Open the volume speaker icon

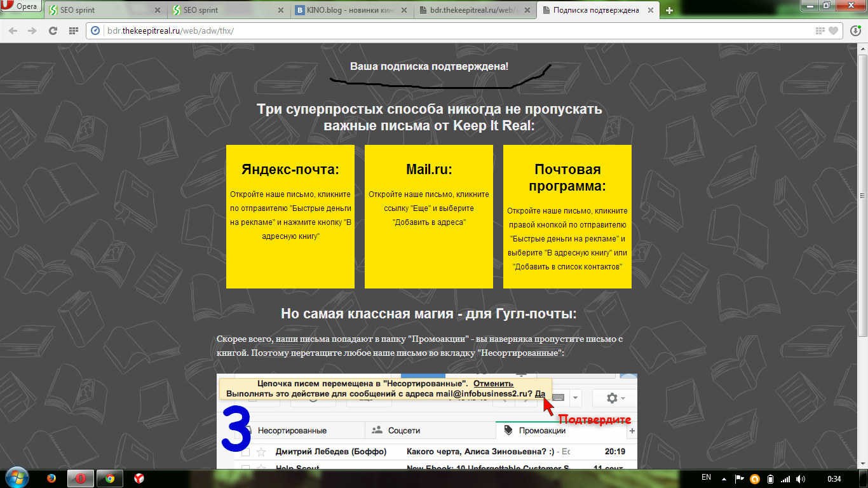tap(801, 478)
